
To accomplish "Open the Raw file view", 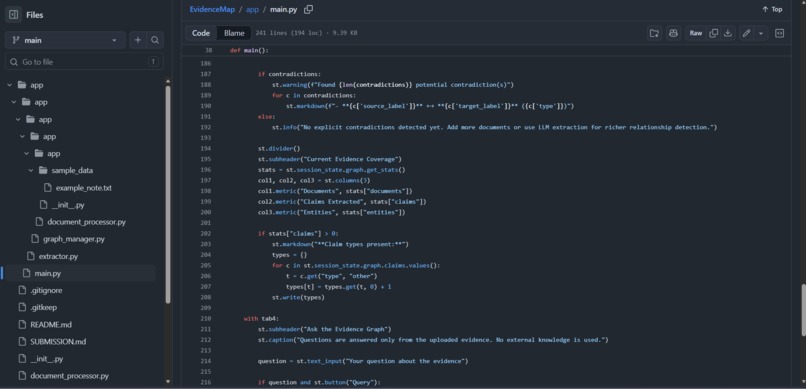I will [695, 33].
